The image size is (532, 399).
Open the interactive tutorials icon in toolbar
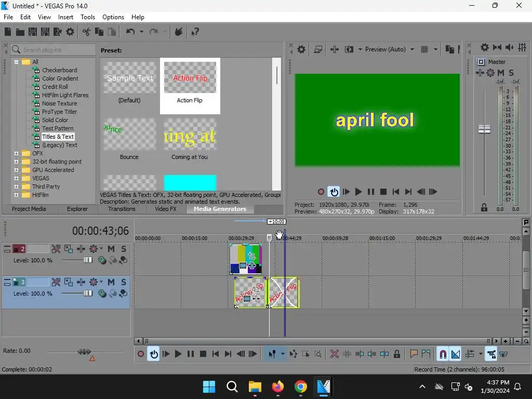tap(179, 32)
